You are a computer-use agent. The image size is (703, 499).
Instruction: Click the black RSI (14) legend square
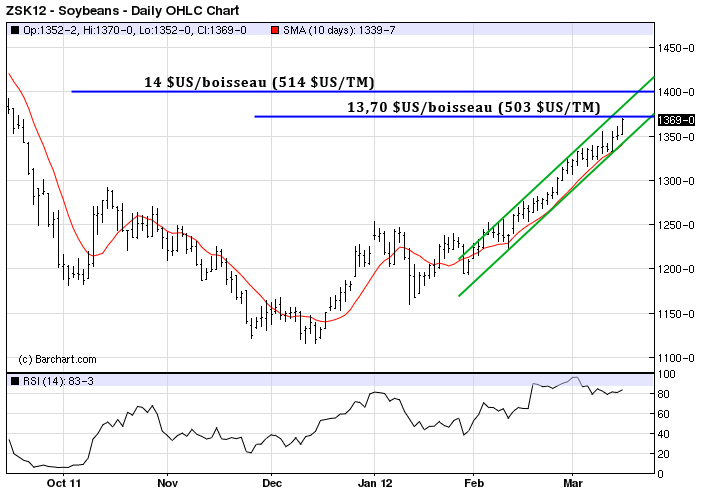point(14,381)
